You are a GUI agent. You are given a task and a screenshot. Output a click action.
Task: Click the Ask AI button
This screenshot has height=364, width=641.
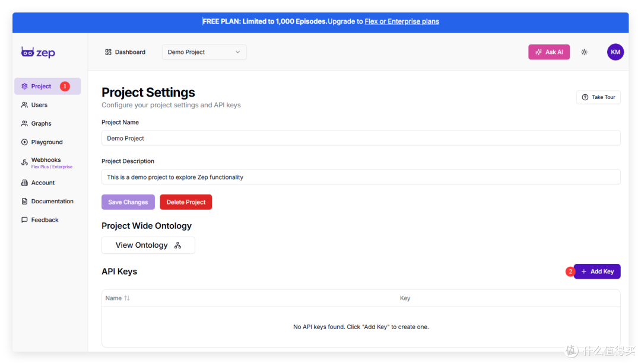(x=548, y=52)
